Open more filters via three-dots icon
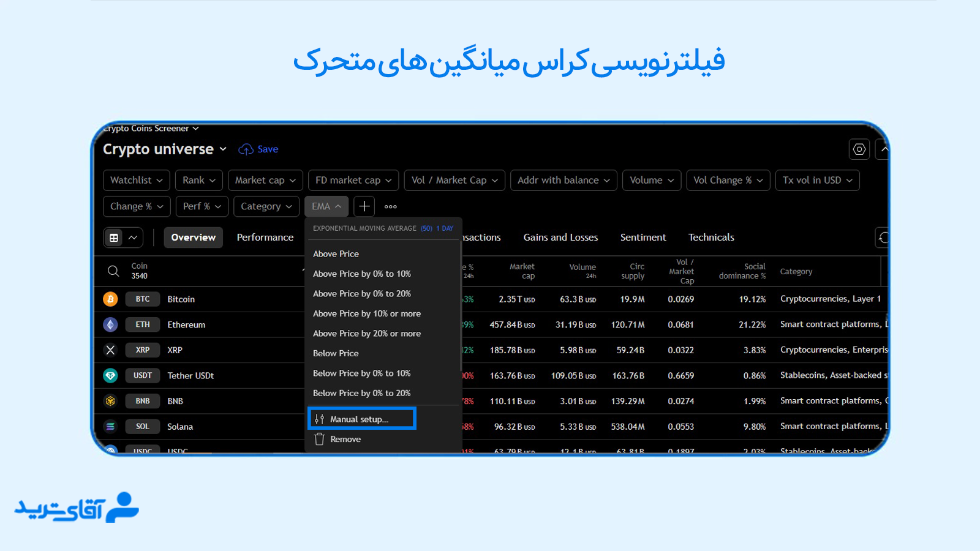The height and width of the screenshot is (551, 980). [x=390, y=206]
